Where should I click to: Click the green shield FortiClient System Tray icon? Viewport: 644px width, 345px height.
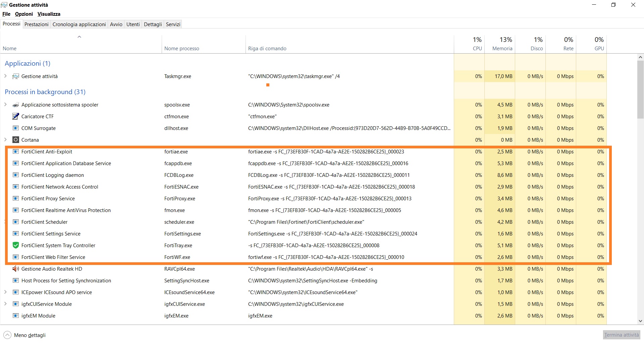click(x=15, y=246)
